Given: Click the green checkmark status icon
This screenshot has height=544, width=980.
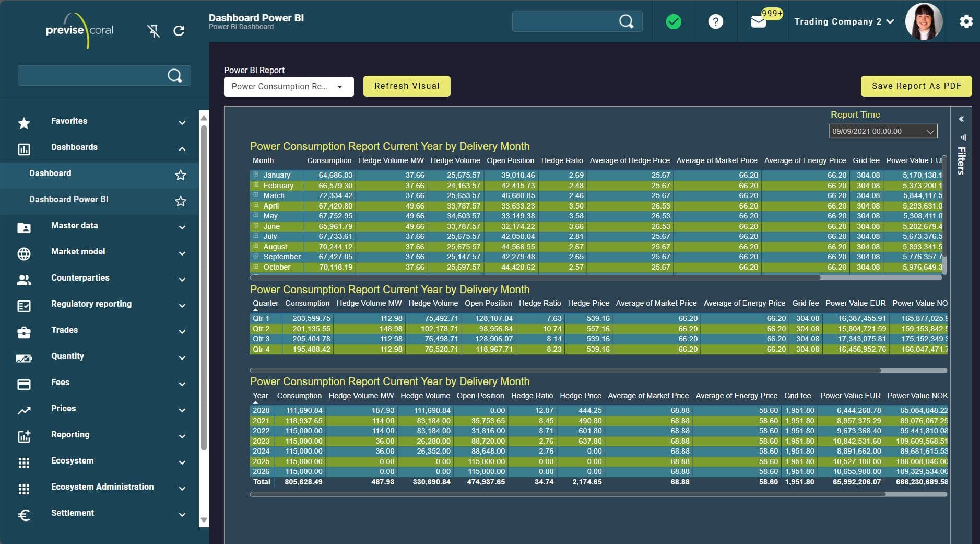Looking at the screenshot, I should tap(672, 21).
